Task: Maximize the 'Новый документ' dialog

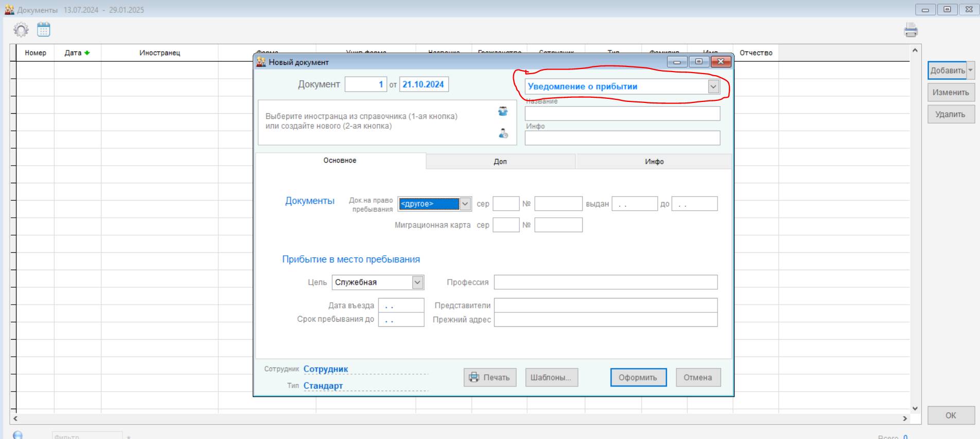Action: (x=698, y=62)
